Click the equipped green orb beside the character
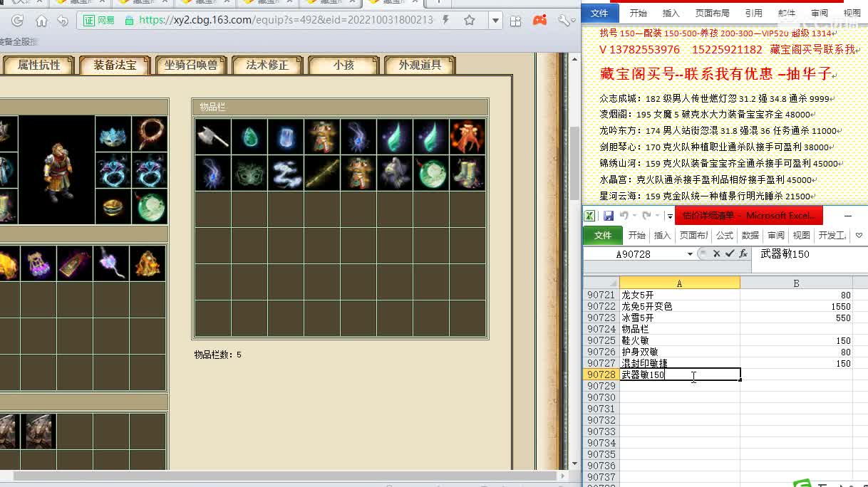This screenshot has width=868, height=487. pyautogui.click(x=150, y=206)
